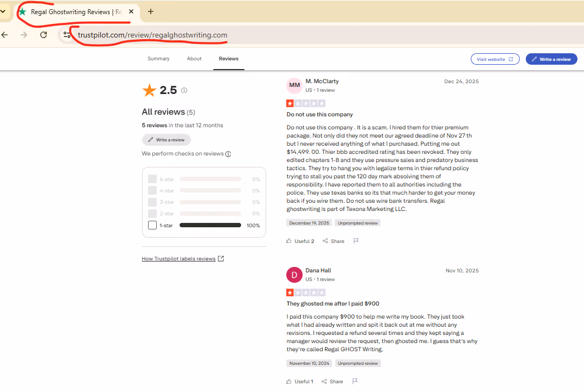Viewport: 584px width, 392px height.
Task: Share Dana Hall's review
Action: click(332, 381)
